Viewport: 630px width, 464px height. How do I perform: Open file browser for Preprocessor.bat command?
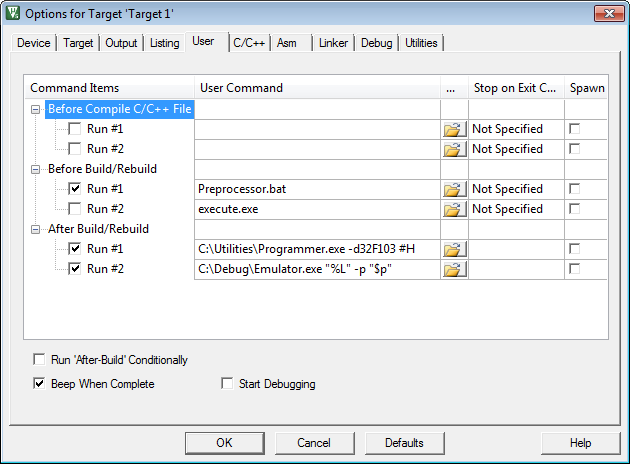tap(454, 189)
